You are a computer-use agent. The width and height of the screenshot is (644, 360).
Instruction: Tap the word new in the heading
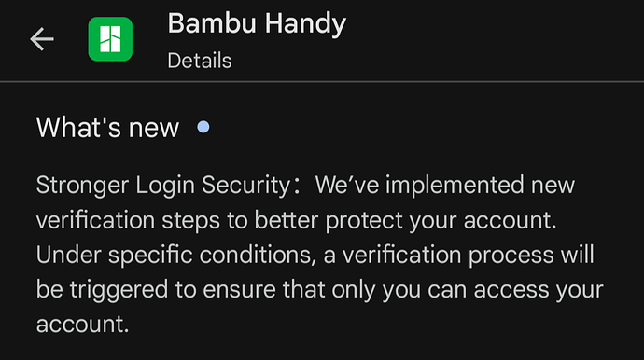[154, 129]
